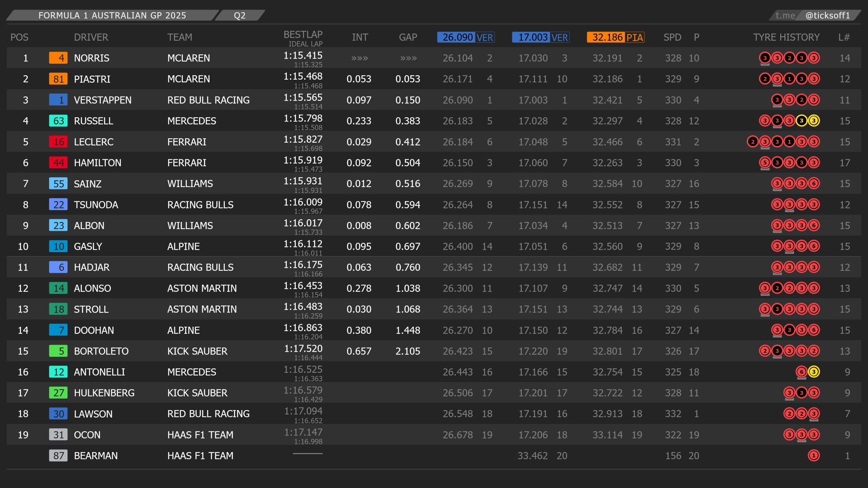Click the 3-lap tyre icon in Lawson's row
Screen dimensions: 868x488
813,413
